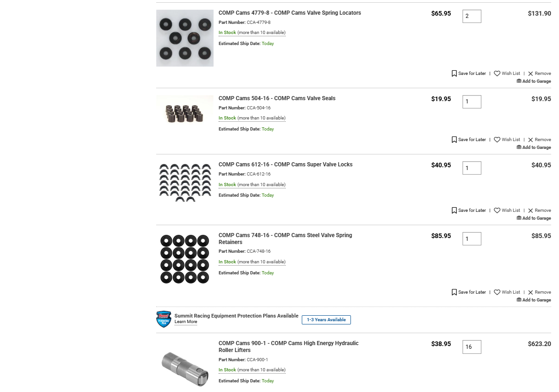Viewport: 559px width, 392px height.
Task: Click the heart icon for Valve Spring Locators
Action: coord(497,74)
